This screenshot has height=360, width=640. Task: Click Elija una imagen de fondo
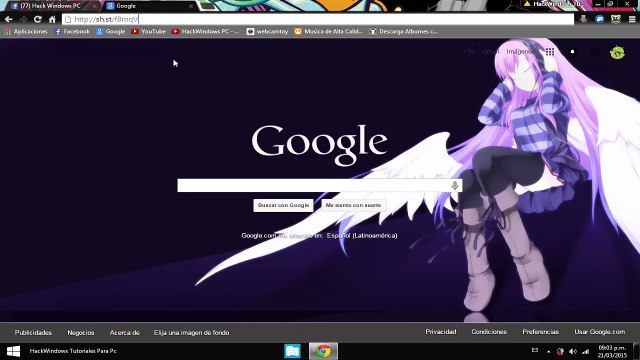click(x=191, y=333)
